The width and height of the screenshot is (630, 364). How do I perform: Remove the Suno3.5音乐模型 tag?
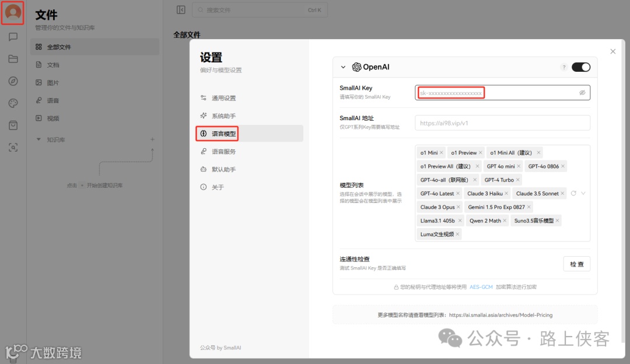[557, 220]
